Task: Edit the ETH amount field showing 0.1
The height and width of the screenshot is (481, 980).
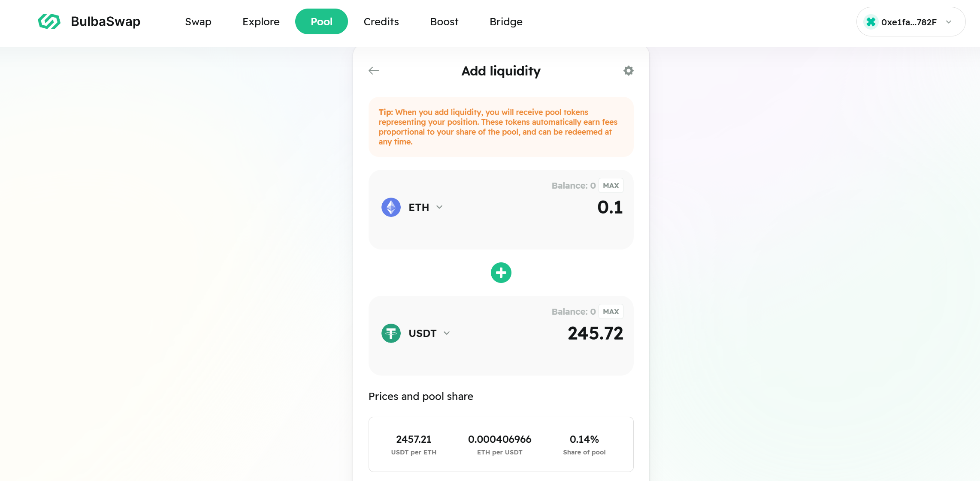Action: (x=609, y=207)
